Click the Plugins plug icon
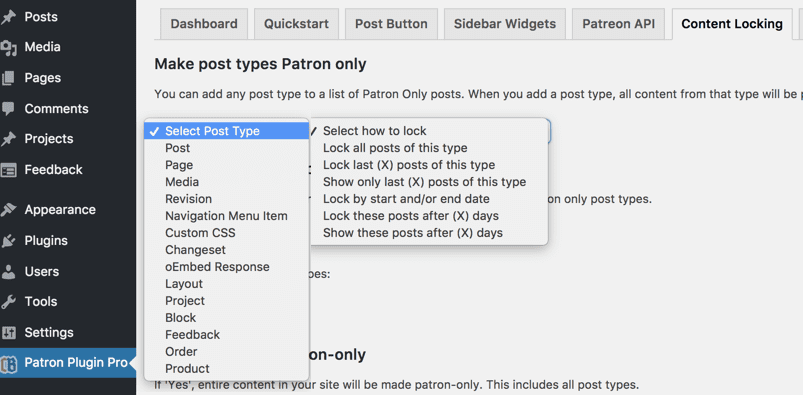 pyautogui.click(x=8, y=241)
